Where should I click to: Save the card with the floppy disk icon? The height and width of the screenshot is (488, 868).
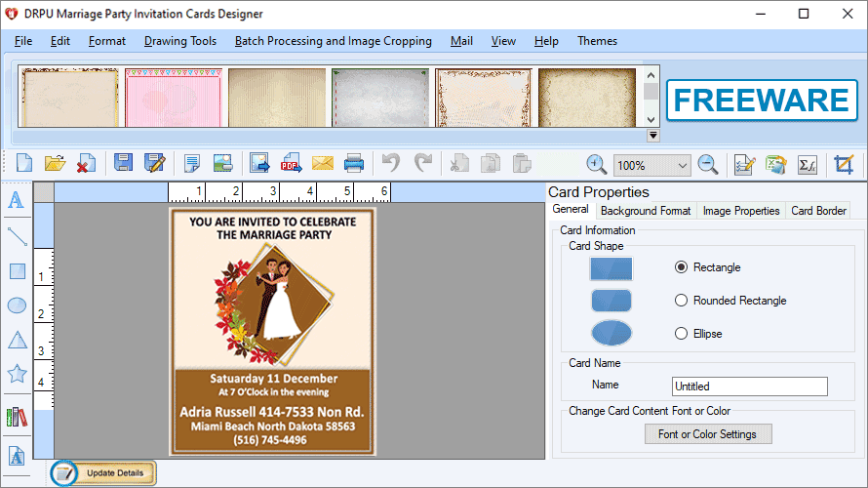[x=124, y=163]
